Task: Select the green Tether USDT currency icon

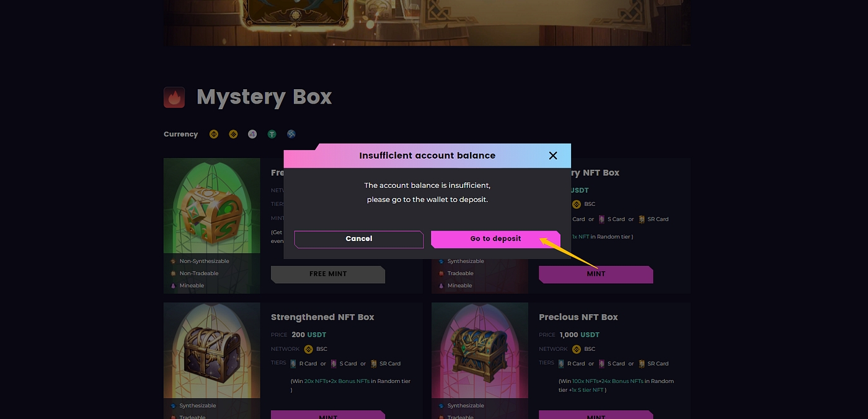Action: click(x=272, y=134)
